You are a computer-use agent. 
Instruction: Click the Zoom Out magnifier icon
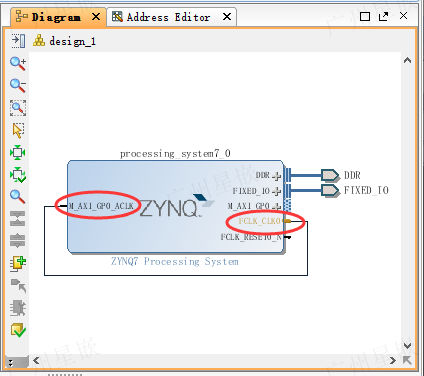18,86
